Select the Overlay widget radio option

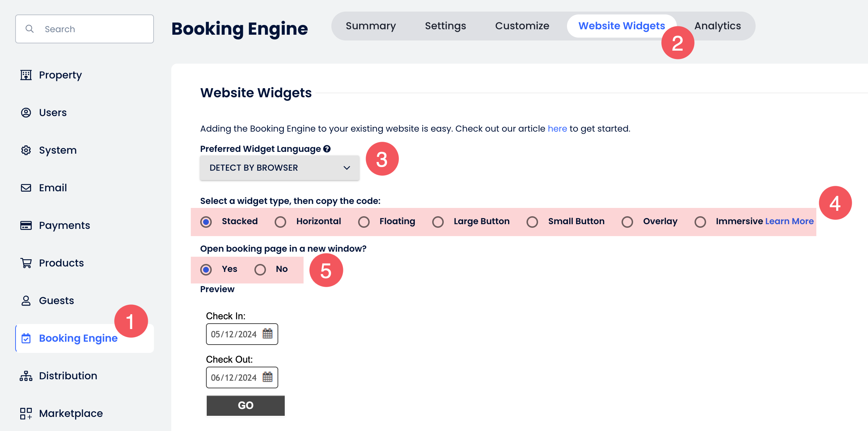(627, 222)
